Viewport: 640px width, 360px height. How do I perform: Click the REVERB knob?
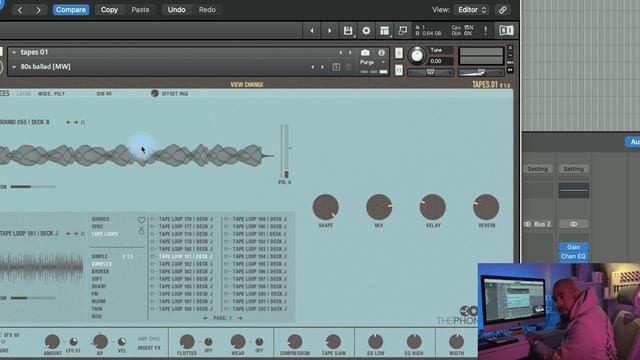click(x=486, y=207)
